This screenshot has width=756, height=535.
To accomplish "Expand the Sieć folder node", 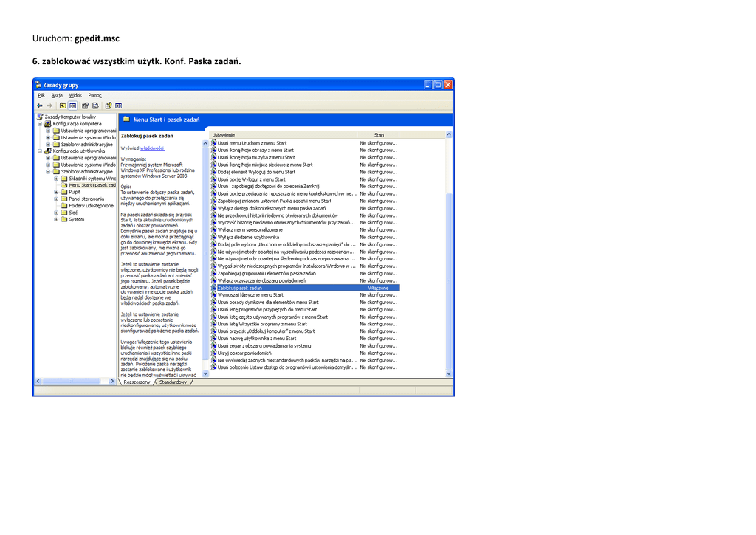I will click(55, 213).
